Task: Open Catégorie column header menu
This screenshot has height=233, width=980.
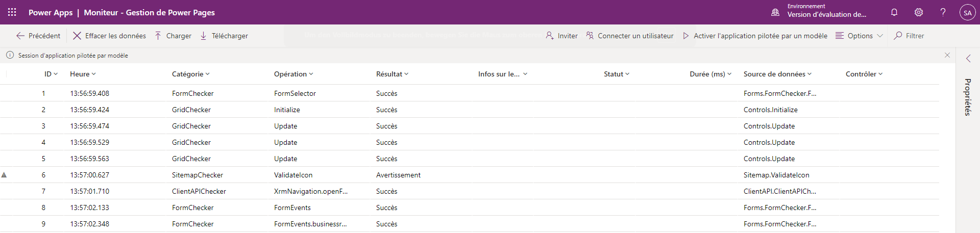Action: coord(191,74)
